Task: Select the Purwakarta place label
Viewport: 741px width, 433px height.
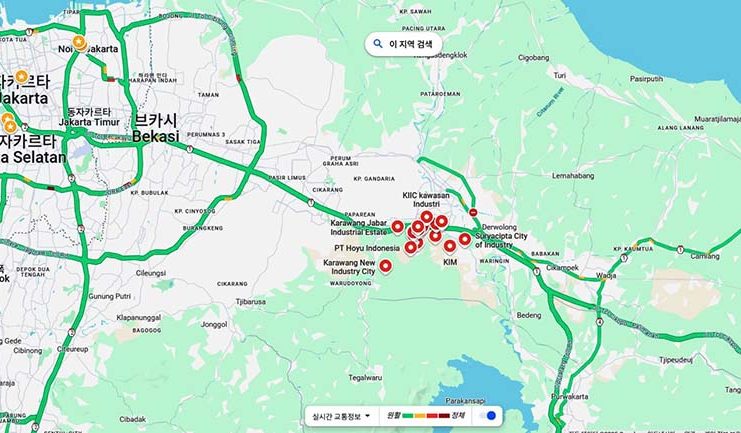Action: pos(570,397)
